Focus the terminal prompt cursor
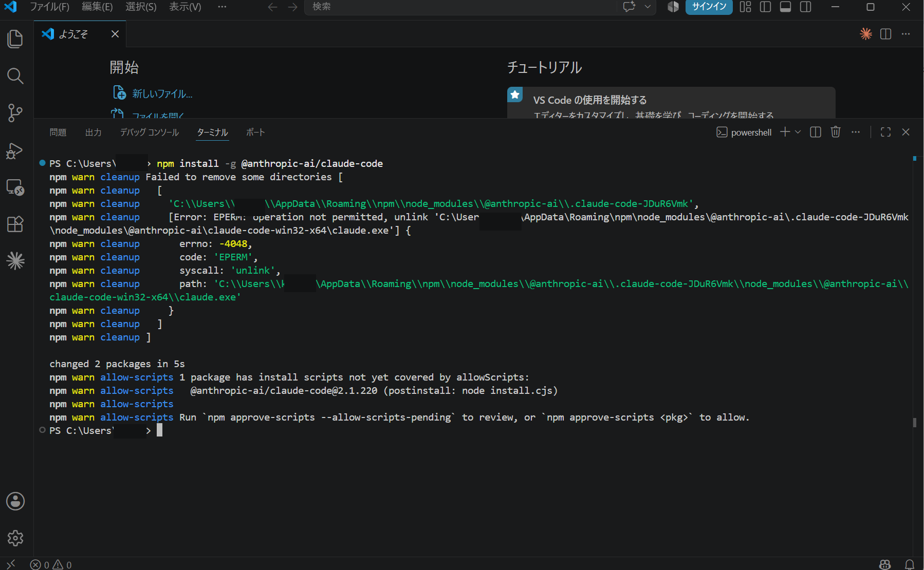This screenshot has width=924, height=570. click(x=160, y=430)
